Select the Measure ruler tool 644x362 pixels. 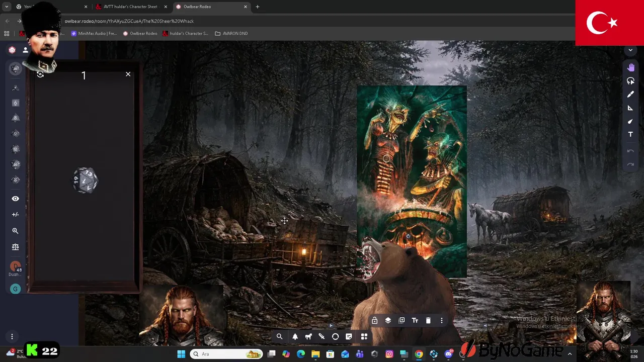(631, 108)
